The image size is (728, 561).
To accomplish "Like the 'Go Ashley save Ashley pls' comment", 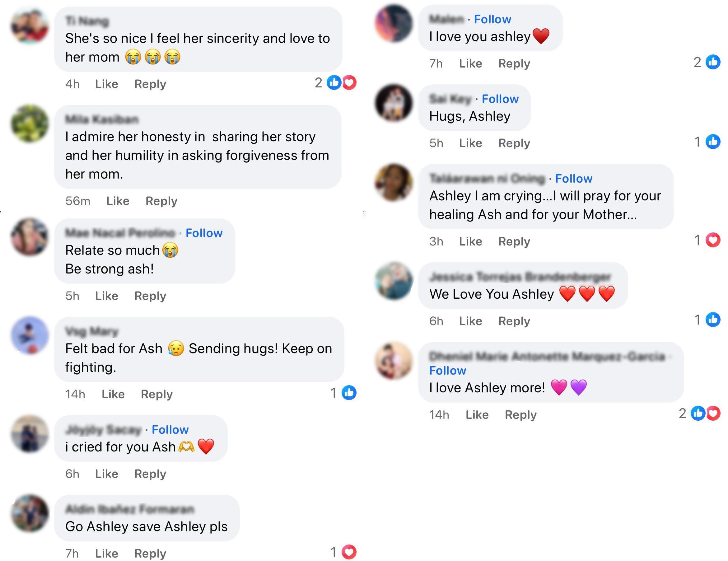I will [x=106, y=553].
